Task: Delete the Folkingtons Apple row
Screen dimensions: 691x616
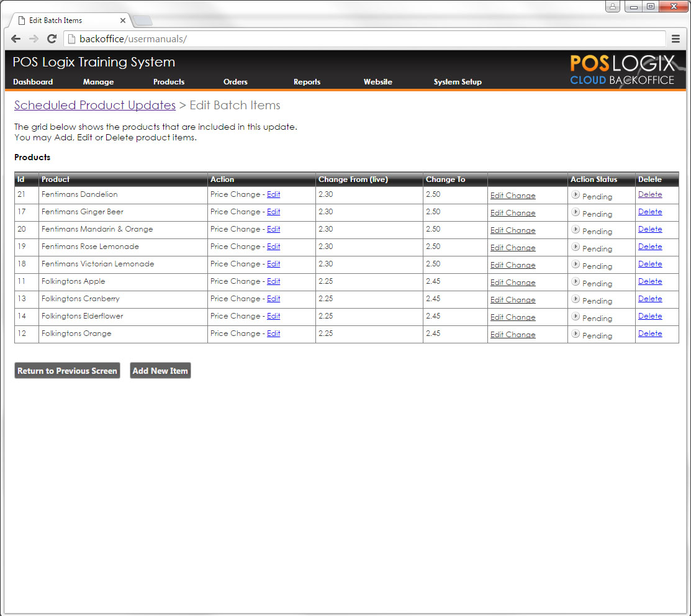Action: tap(650, 281)
